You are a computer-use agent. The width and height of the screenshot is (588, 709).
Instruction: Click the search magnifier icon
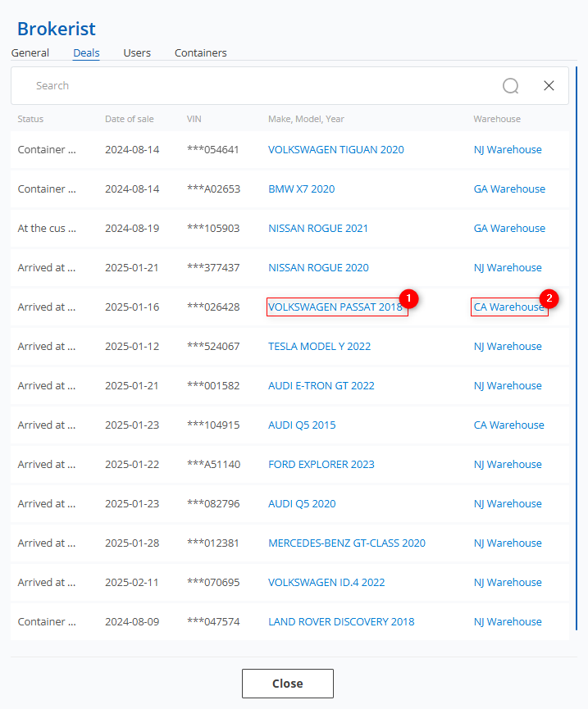(x=511, y=85)
